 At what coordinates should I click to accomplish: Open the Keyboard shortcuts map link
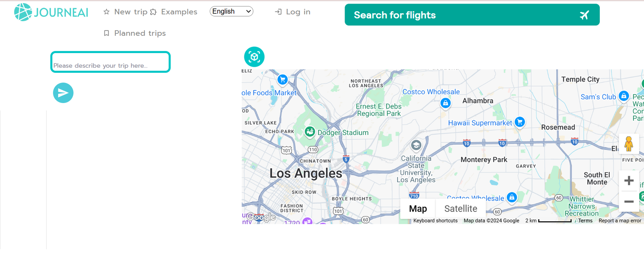tap(435, 221)
